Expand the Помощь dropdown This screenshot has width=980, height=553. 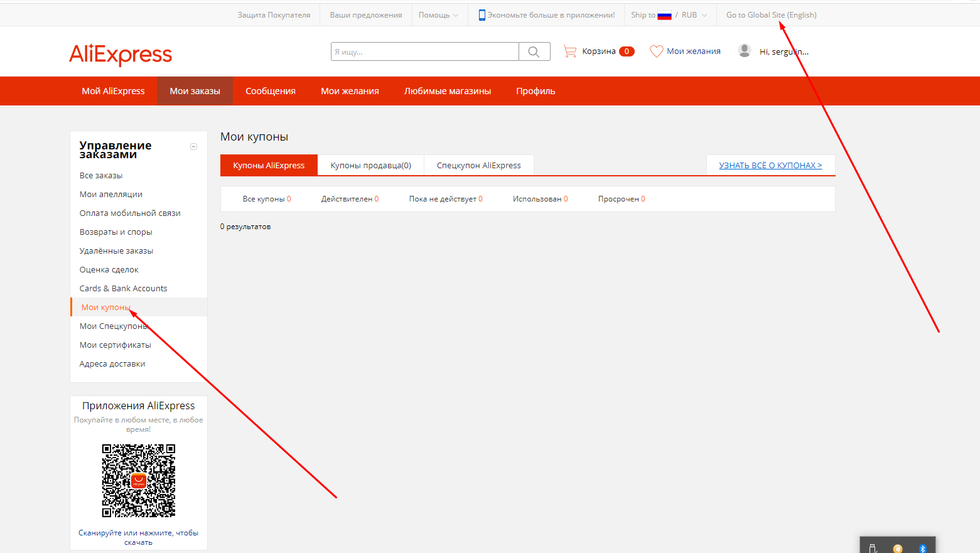[x=439, y=15]
